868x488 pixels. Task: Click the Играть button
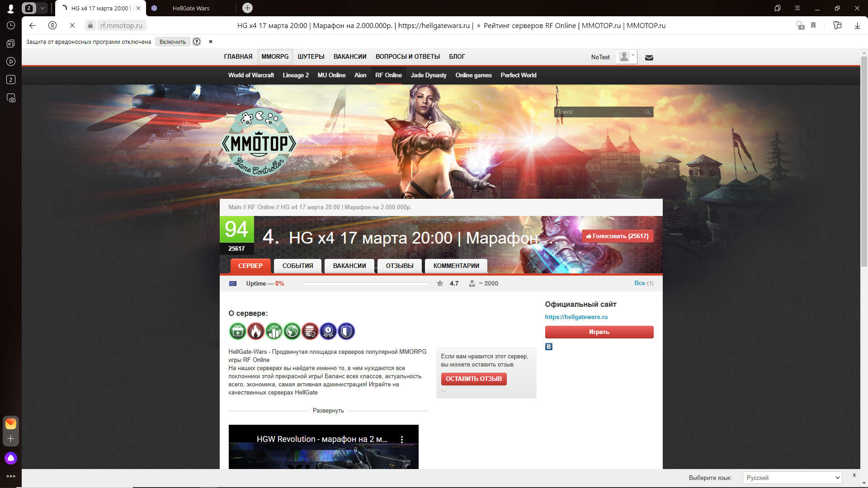pyautogui.click(x=599, y=332)
